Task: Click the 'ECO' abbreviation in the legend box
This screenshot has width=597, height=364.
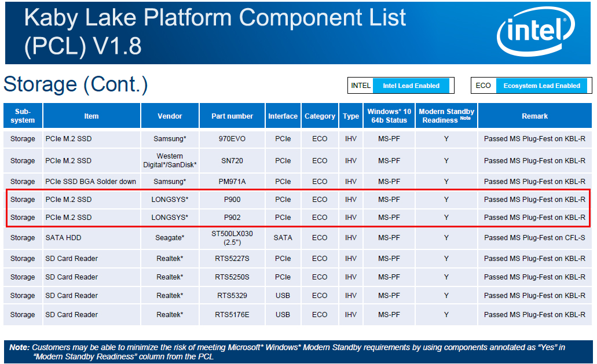Action: 483,86
